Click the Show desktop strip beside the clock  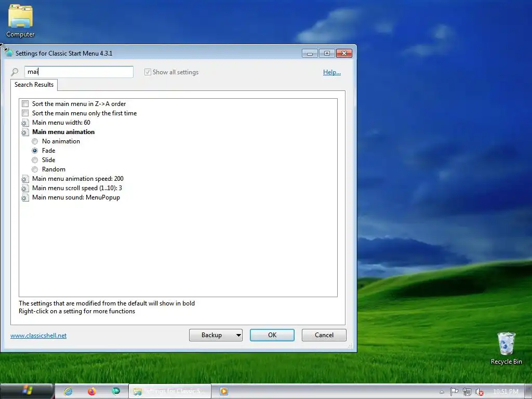tap(528, 391)
